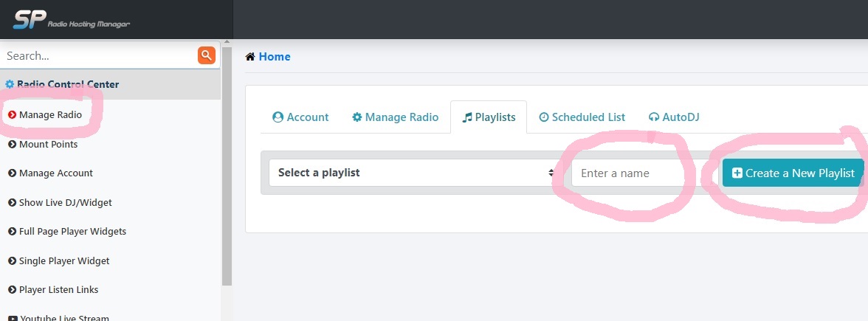868x321 pixels.
Task: Click the YouTube icon beside Youtube Live Stream
Action: 12,318
